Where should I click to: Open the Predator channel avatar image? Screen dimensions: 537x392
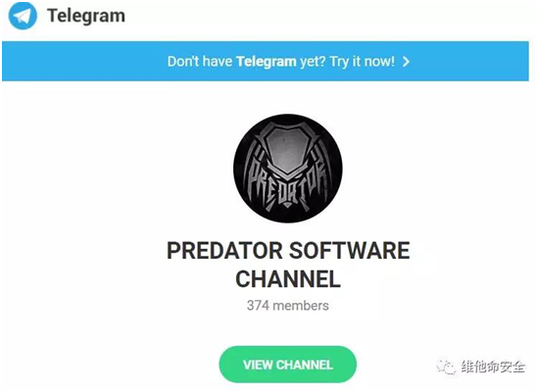point(288,169)
